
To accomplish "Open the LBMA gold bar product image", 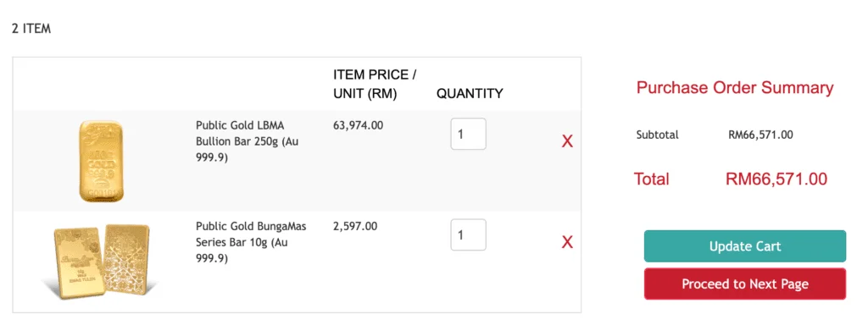I will tap(102, 161).
